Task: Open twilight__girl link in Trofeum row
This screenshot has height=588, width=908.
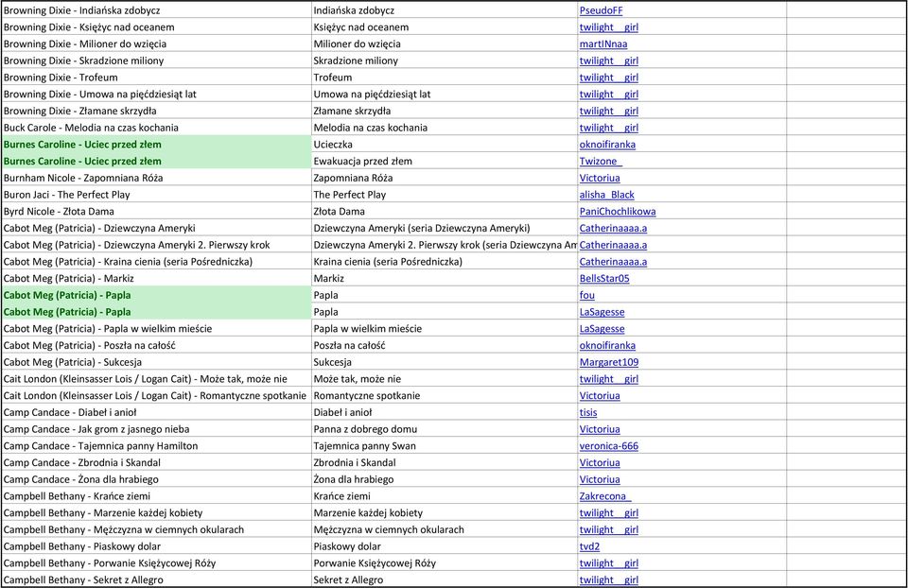Action: pos(608,78)
